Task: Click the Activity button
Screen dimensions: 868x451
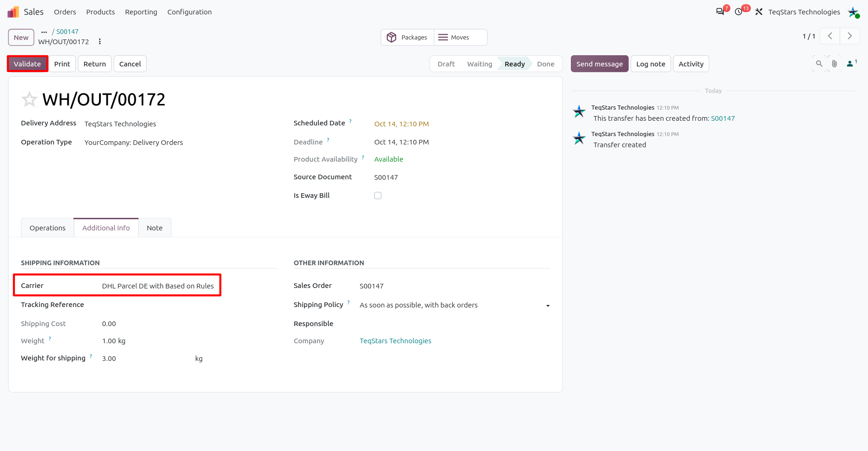Action: tap(691, 64)
